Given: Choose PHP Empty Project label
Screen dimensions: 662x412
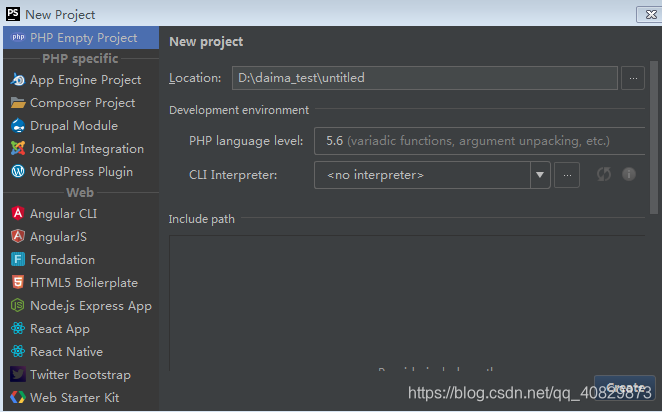Looking at the screenshot, I should tap(84, 38).
